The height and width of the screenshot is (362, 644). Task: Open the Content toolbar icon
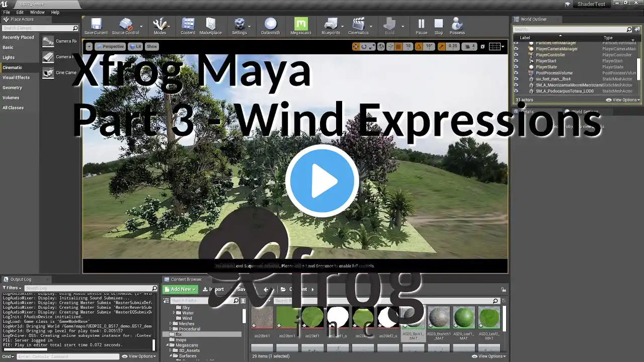point(188,26)
